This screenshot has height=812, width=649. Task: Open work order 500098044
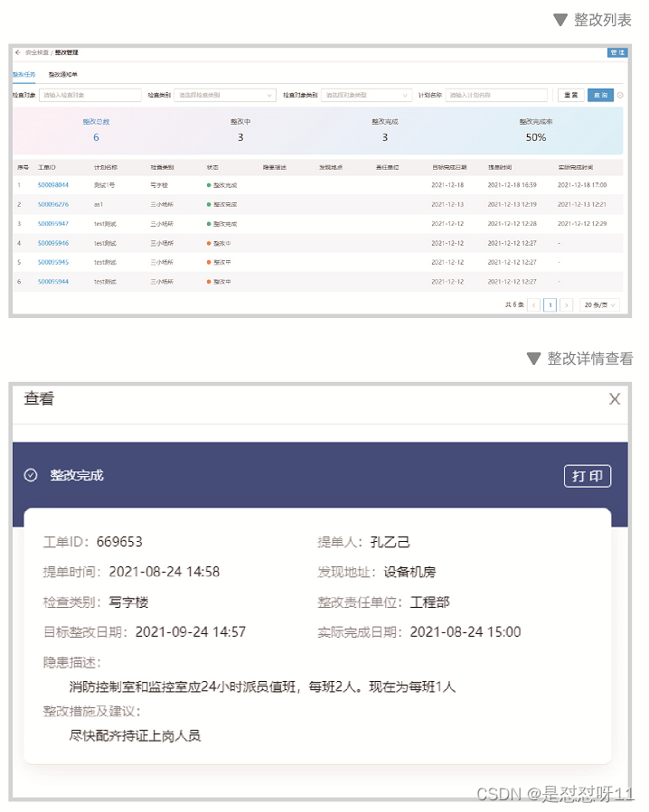pos(52,185)
